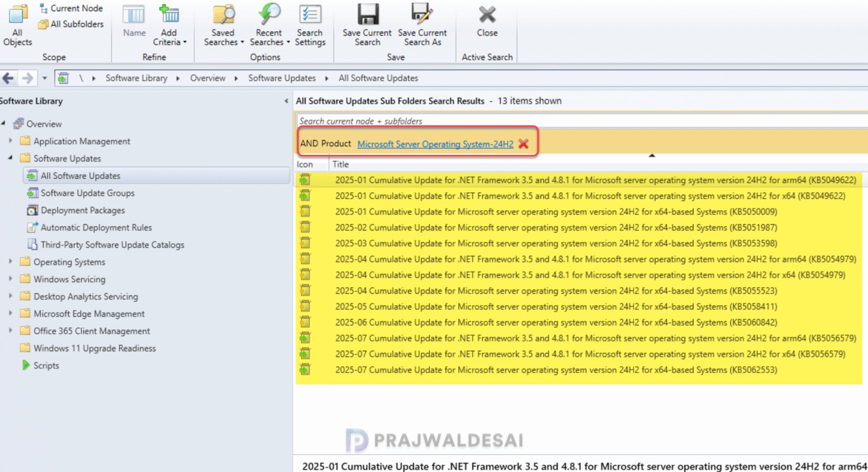Open the Scripts node

[46, 365]
